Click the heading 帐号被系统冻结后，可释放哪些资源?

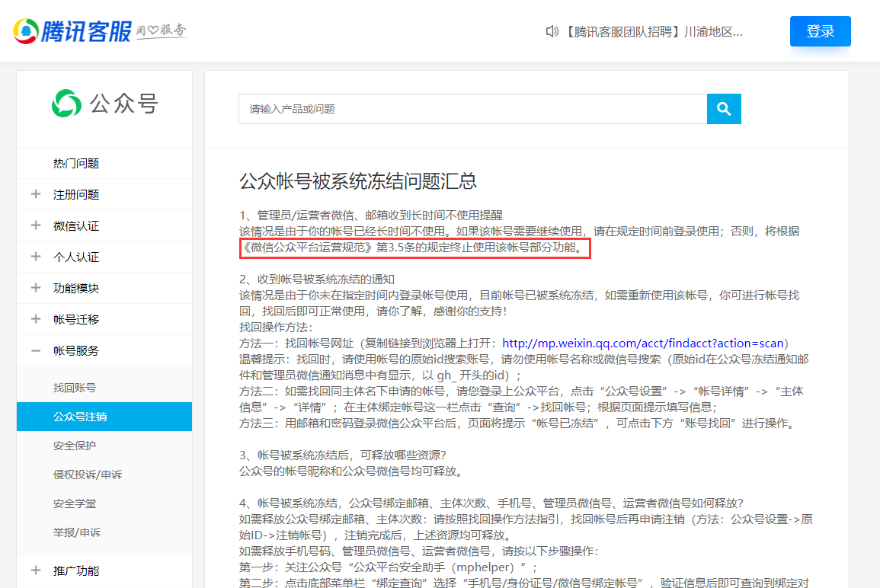(x=352, y=455)
